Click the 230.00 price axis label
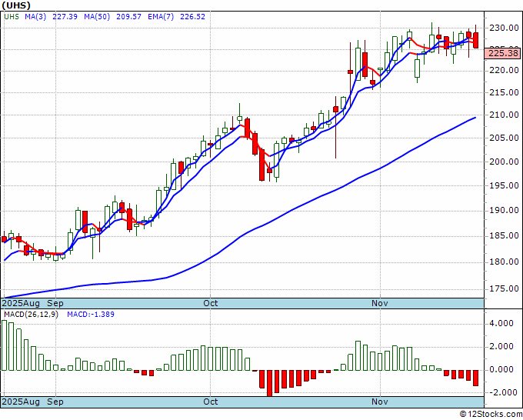This screenshot has width=523, height=420. click(504, 28)
